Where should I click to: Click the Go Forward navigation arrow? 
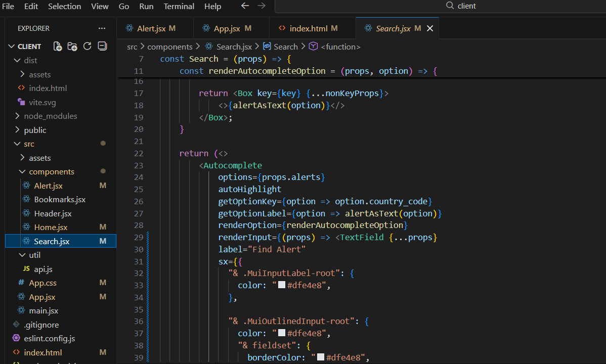(262, 6)
